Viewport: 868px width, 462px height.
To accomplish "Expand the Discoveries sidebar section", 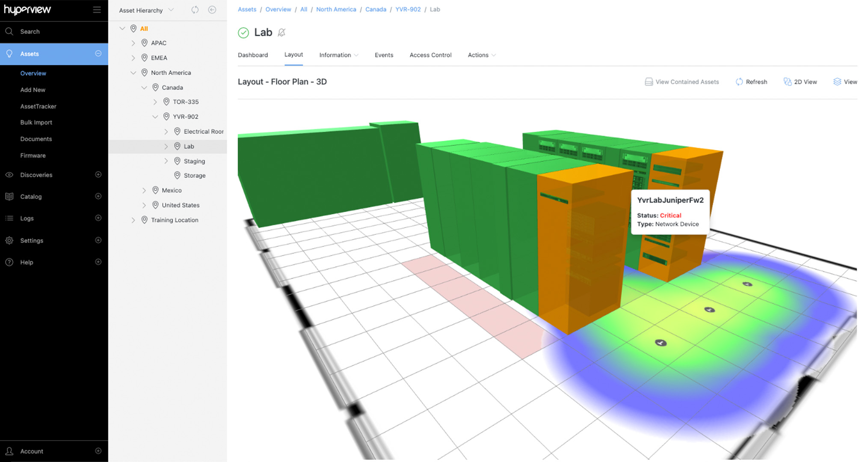I will click(x=98, y=175).
